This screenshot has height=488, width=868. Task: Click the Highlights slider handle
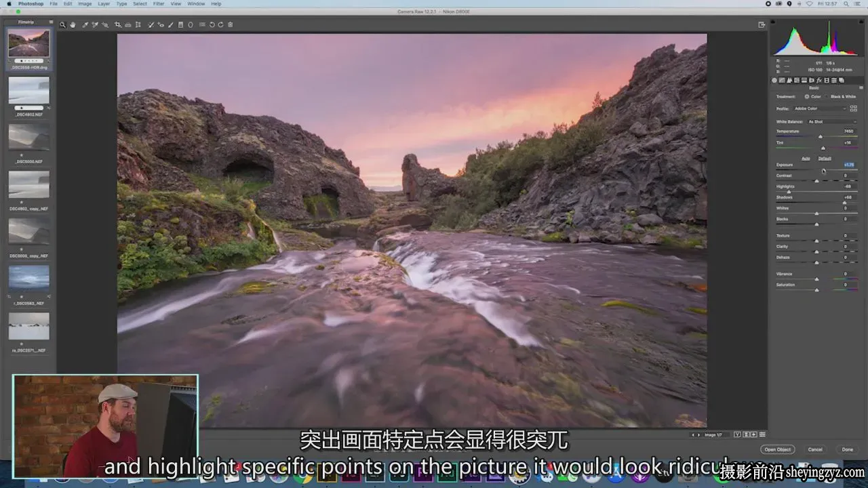tap(789, 192)
